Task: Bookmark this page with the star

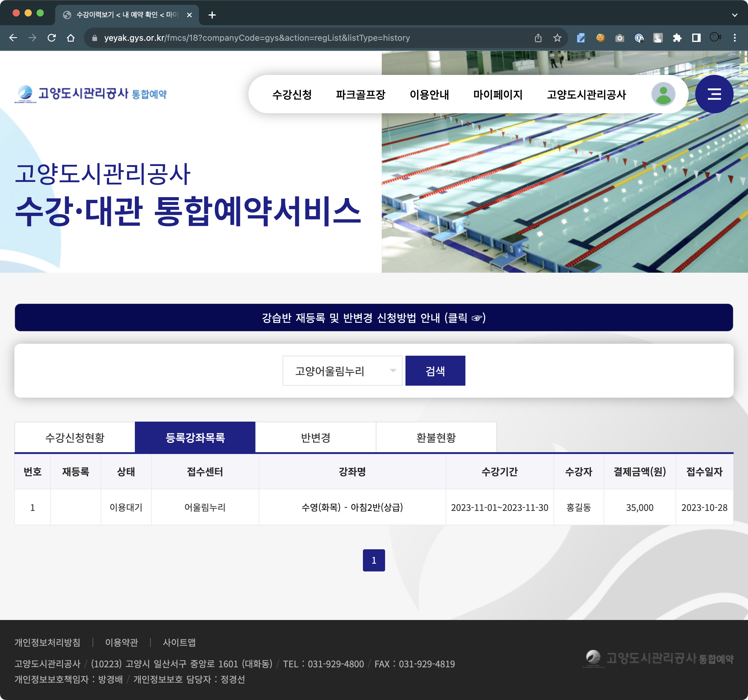Action: pos(557,38)
